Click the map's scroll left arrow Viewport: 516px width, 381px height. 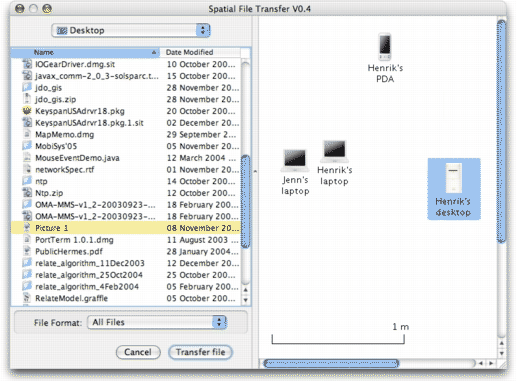[481, 363]
